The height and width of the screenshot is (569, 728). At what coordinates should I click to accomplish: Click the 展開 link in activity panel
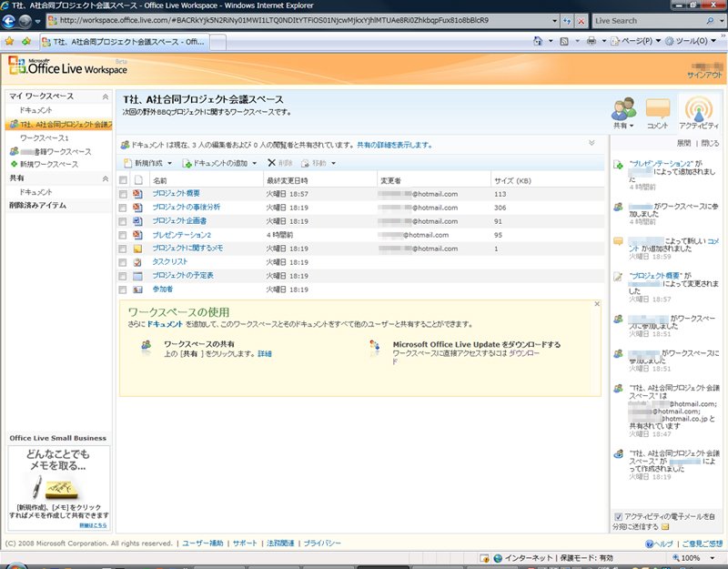[x=683, y=143]
